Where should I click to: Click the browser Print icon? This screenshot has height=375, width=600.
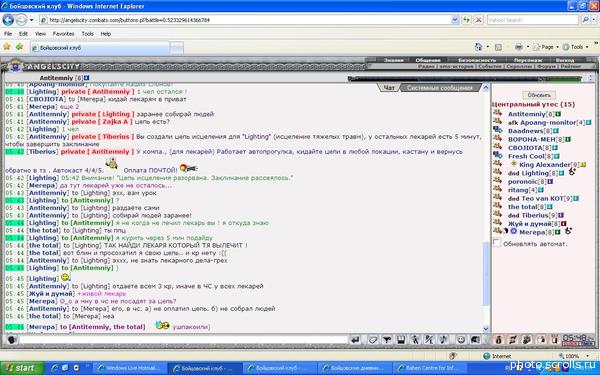pyautogui.click(x=519, y=47)
